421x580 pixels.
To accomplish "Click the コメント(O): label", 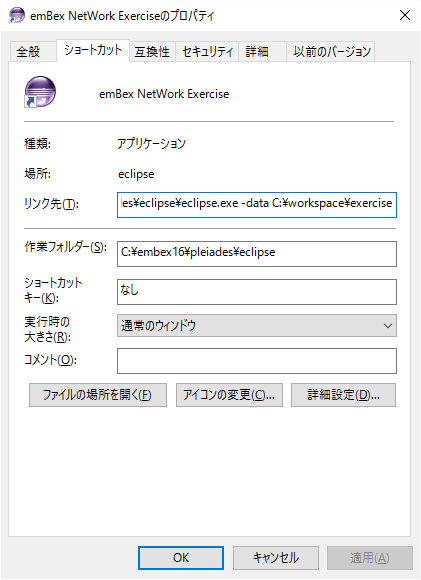I will [50, 360].
